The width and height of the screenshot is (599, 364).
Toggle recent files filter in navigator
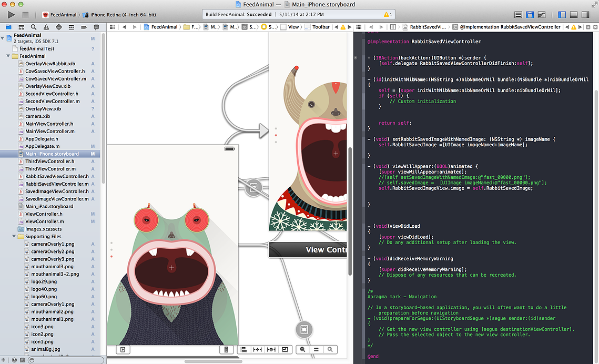pos(14,360)
